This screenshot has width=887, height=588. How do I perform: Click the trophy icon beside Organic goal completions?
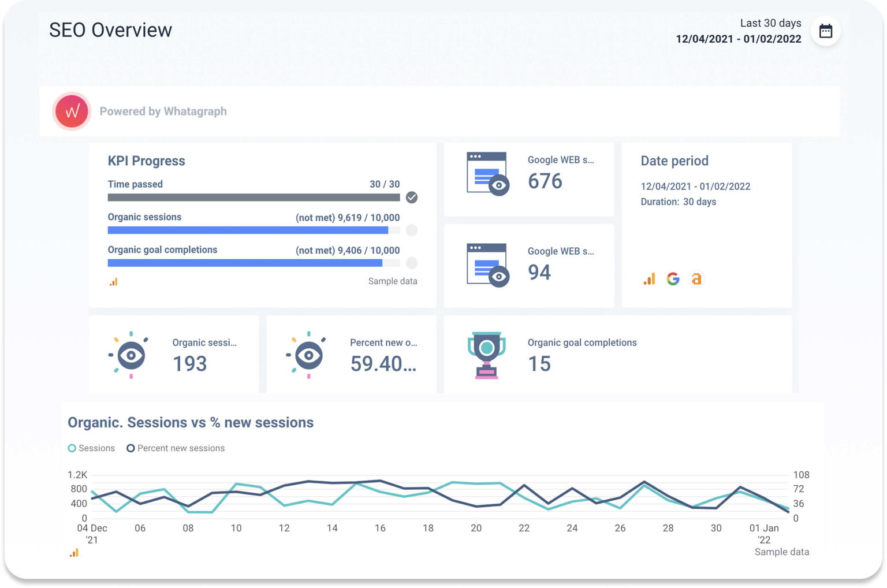(x=488, y=353)
